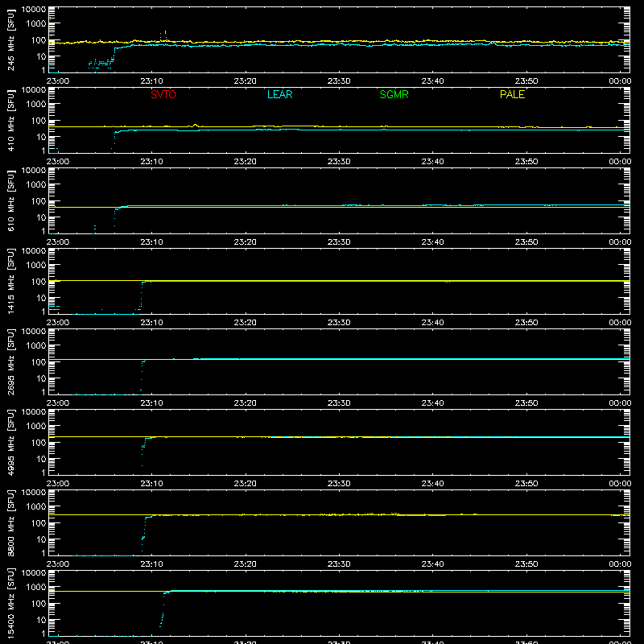
Task: Click 23:20 tick under the 1415 MHz plot
Action: coord(246,323)
